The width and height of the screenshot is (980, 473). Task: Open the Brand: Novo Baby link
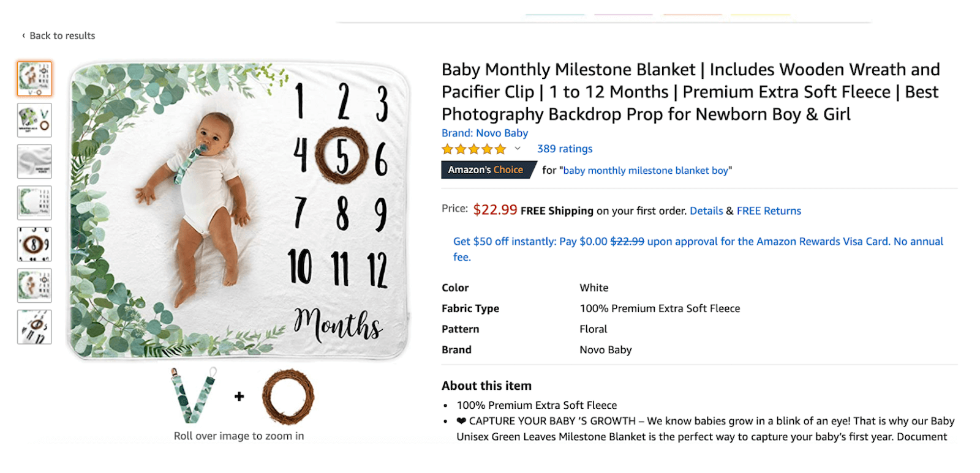[x=484, y=133]
